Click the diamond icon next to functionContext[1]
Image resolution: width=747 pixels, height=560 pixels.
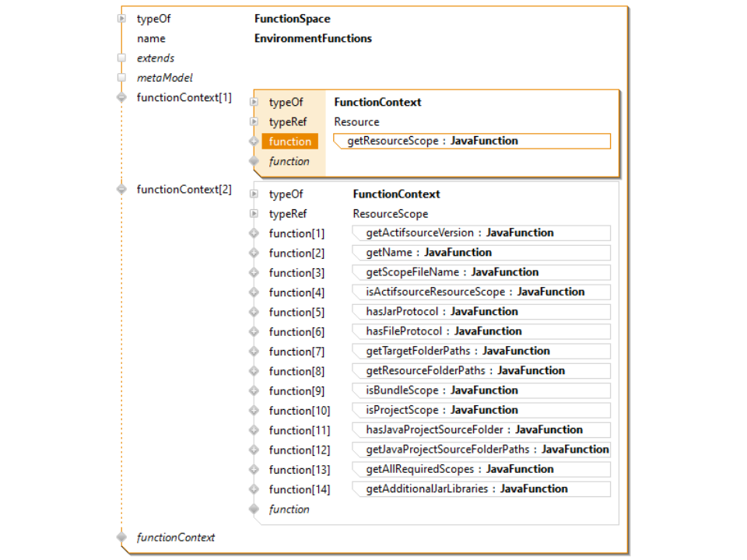tap(121, 97)
